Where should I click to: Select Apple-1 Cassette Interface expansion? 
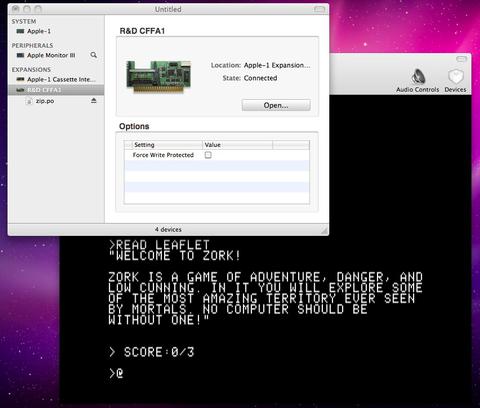pyautogui.click(x=56, y=79)
